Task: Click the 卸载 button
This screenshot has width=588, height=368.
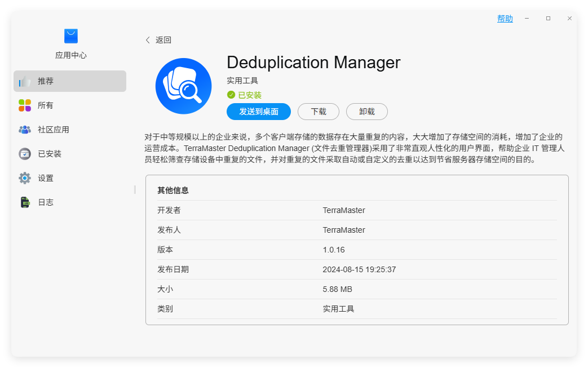Action: pyautogui.click(x=367, y=112)
